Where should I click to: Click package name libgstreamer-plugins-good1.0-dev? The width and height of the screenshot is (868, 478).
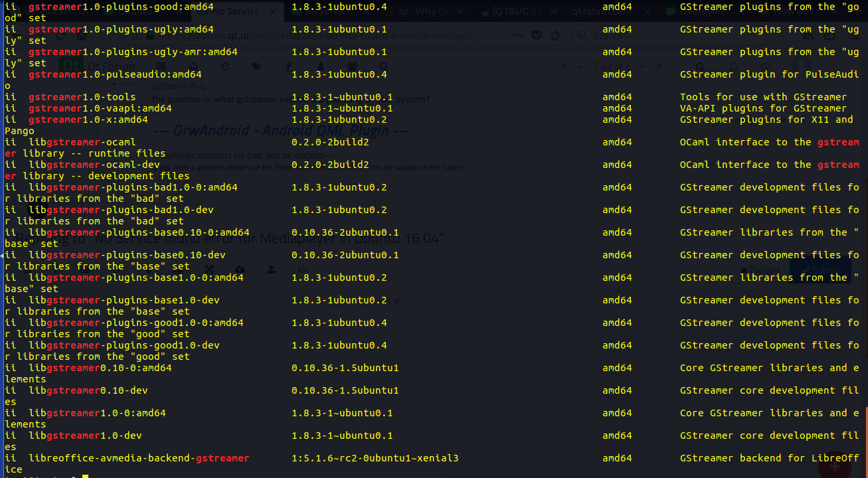tap(124, 345)
